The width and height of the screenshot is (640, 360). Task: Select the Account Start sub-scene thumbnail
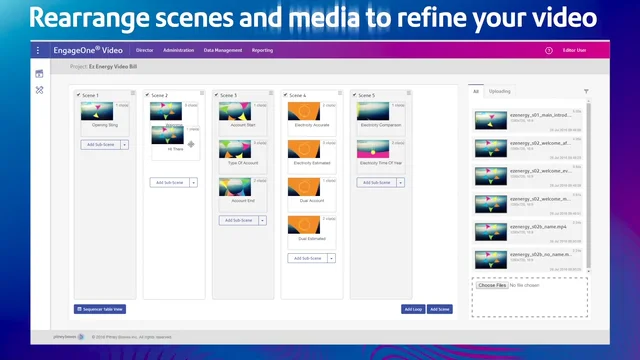[x=235, y=111]
